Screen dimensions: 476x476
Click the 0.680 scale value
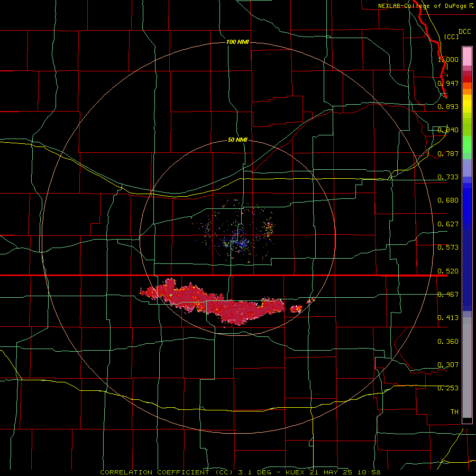coord(448,200)
